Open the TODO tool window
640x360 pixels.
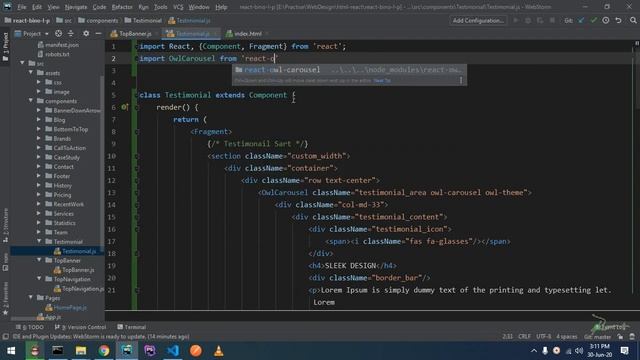click(31, 327)
